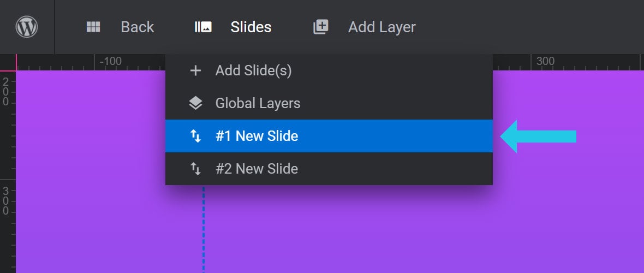Click the vertical ruler at 300

6,201
